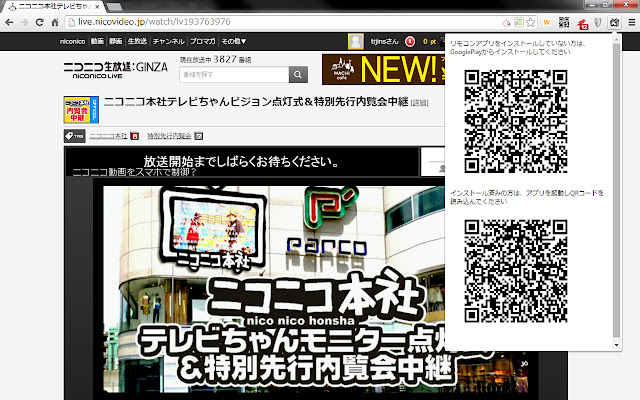Click the popup scrollbar up arrow
Screen dimensions: 640x400
pos(616,40)
